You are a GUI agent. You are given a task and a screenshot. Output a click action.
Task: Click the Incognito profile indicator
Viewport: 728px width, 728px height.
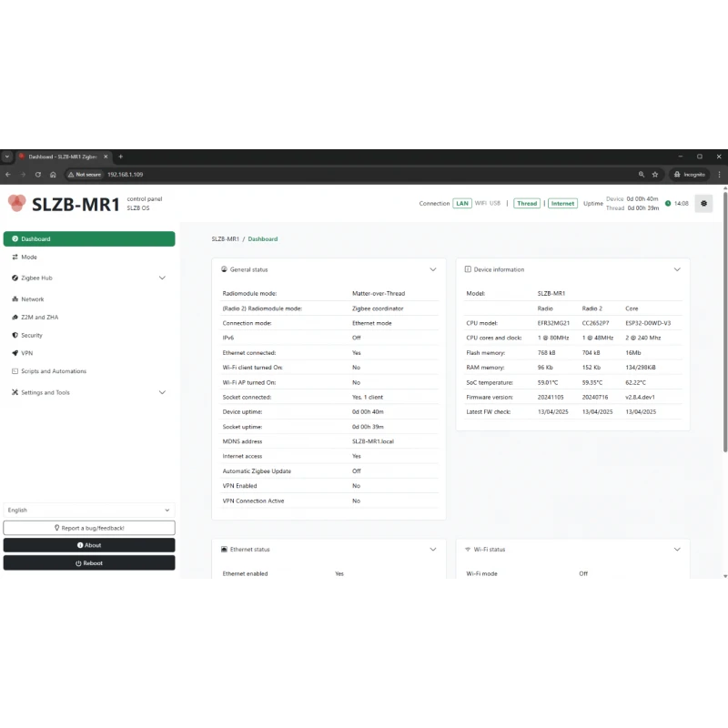tap(690, 174)
